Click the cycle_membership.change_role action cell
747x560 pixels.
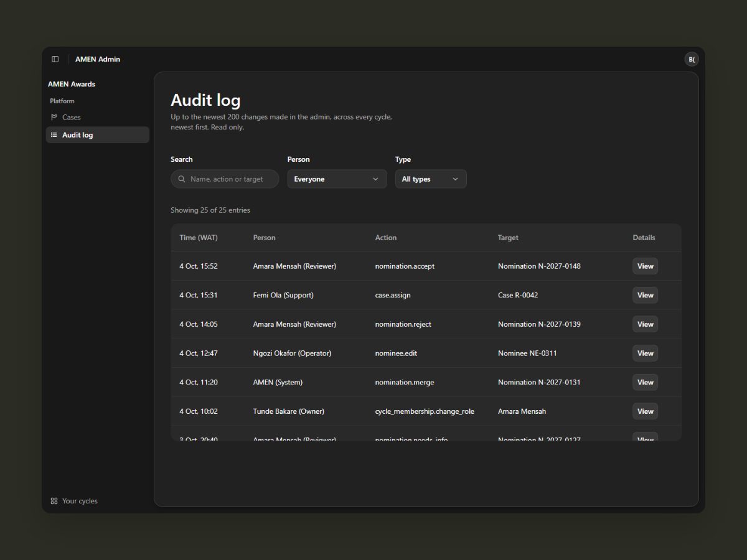click(425, 411)
